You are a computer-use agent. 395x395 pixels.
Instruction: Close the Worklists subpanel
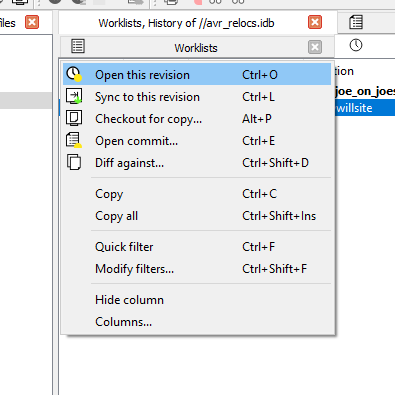click(315, 47)
